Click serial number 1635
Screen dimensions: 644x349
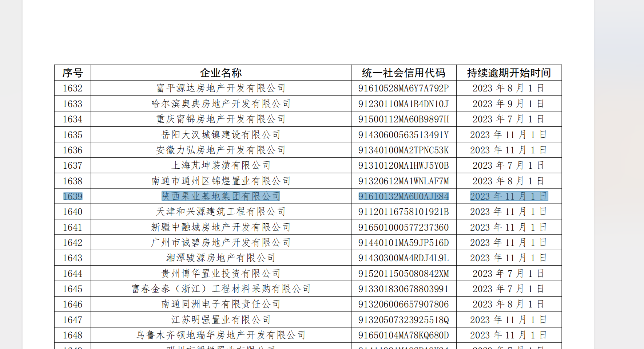pos(73,135)
